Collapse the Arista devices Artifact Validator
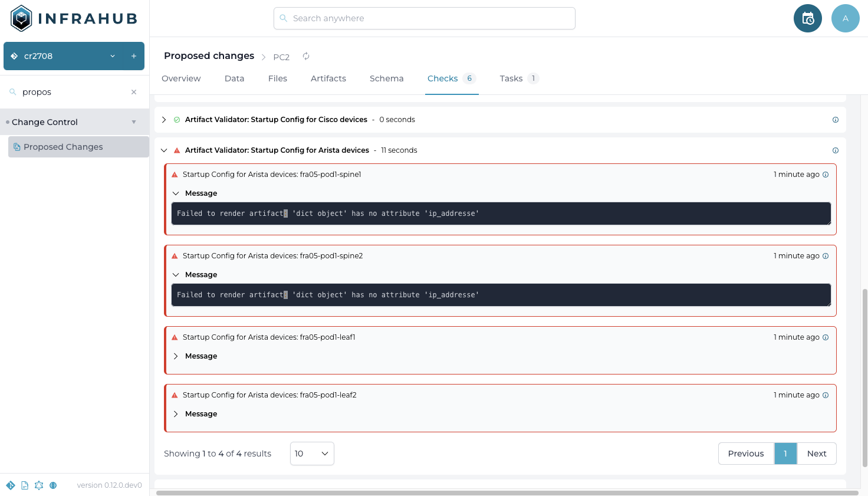This screenshot has width=868, height=496. click(164, 150)
